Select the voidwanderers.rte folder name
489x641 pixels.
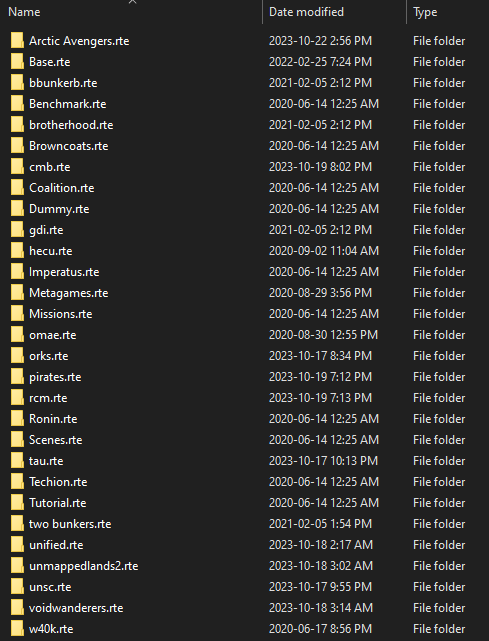click(76, 608)
